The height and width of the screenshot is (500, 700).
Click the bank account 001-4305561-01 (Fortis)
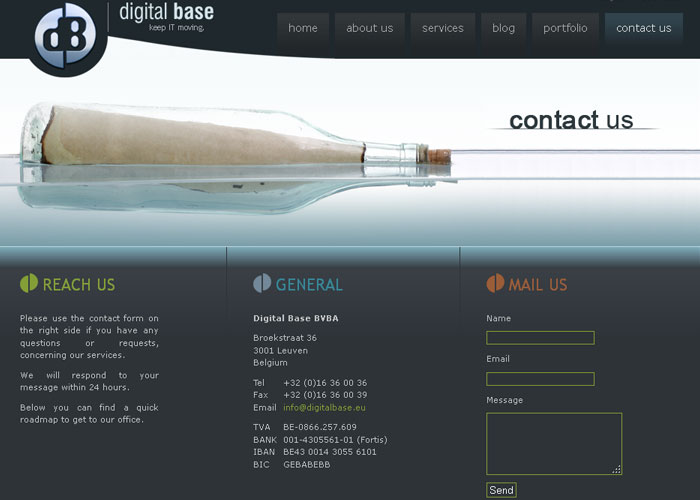pyautogui.click(x=335, y=440)
